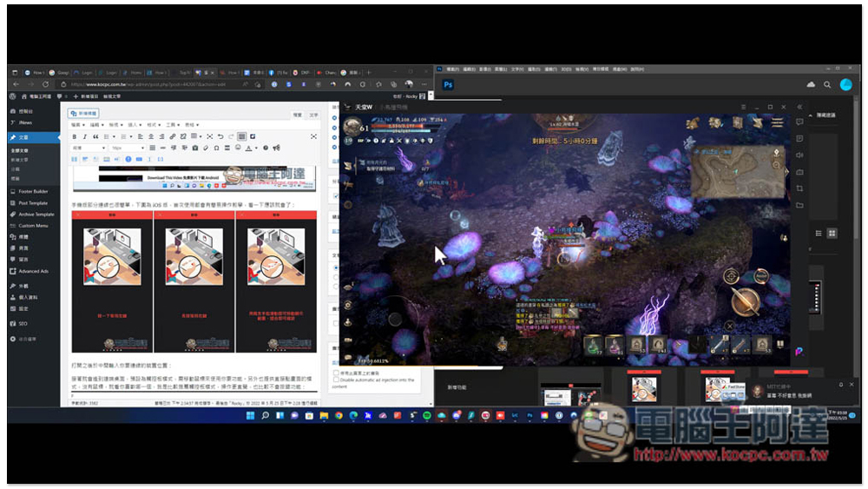Click the Photoshop Ps home icon
Viewport: 868px width, 489px height.
point(448,85)
